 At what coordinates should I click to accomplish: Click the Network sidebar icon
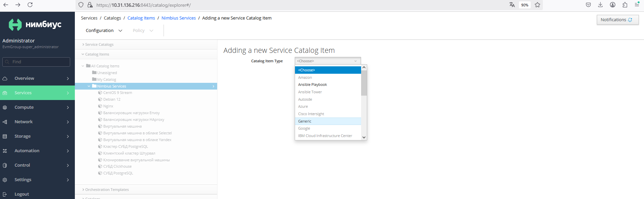[5, 122]
